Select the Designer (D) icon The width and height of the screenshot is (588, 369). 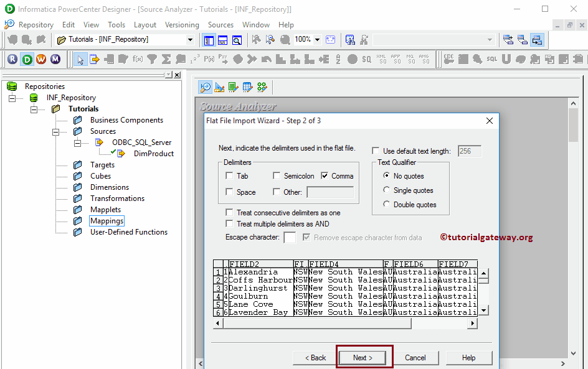[x=27, y=59]
